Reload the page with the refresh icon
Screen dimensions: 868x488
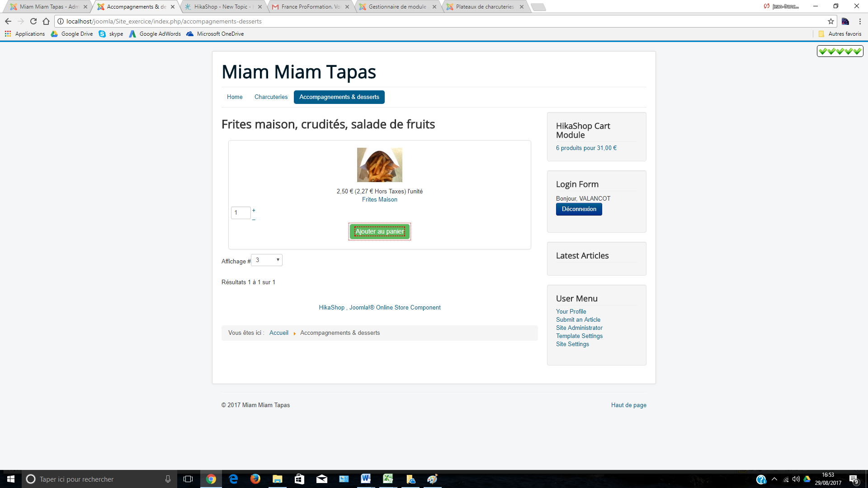coord(33,21)
